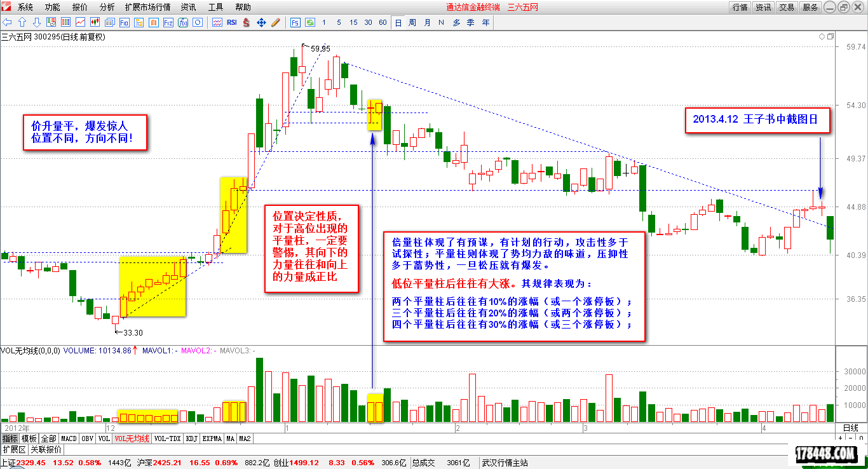Open the orange 自 self-selected stocks icon

click(153, 22)
